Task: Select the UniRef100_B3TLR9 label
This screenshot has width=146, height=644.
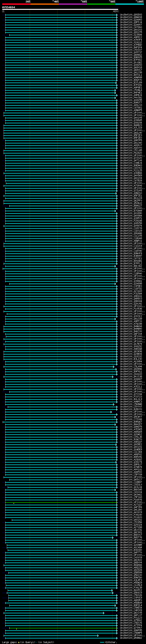Action: [131, 82]
